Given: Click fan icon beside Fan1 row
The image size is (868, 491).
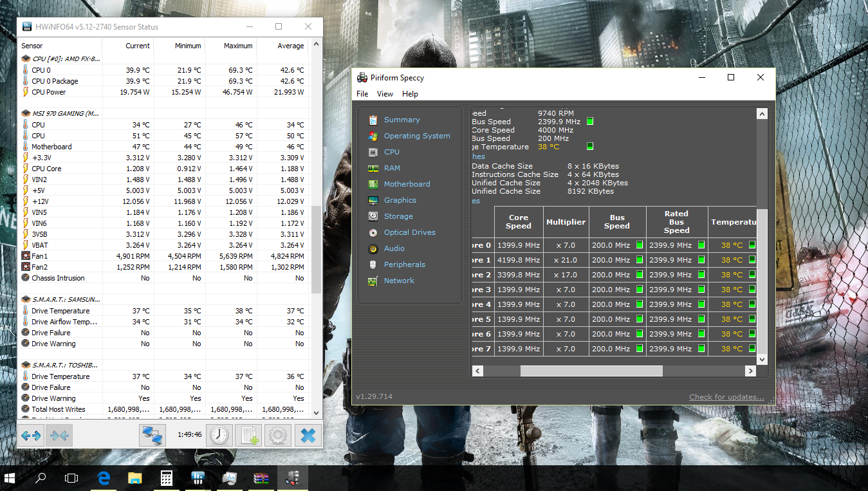Looking at the screenshot, I should tap(26, 256).
